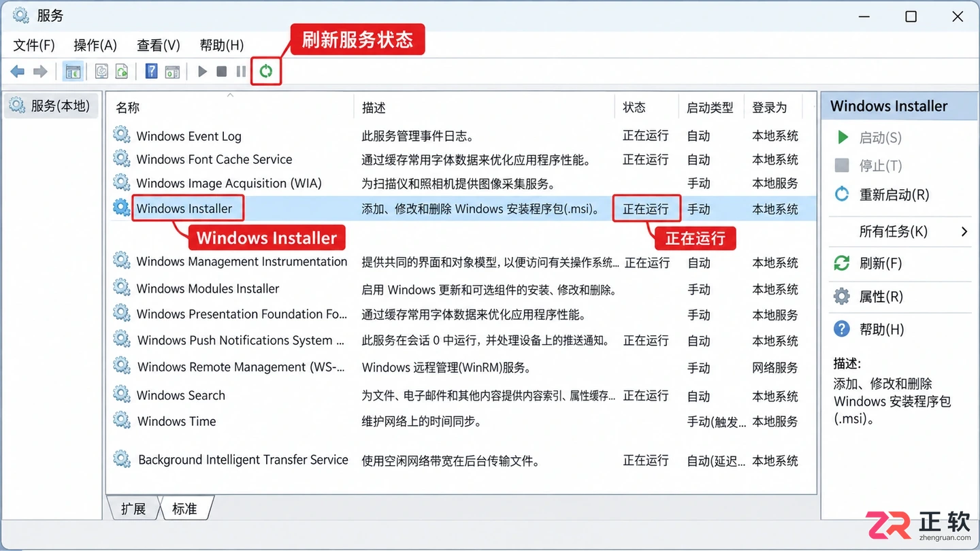Click the gear icon of Windows Installer row
This screenshot has height=551, width=980.
coord(122,208)
